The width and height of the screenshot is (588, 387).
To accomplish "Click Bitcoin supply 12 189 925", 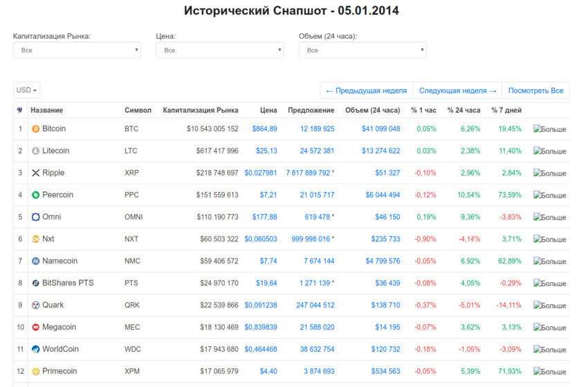I will [x=318, y=129].
